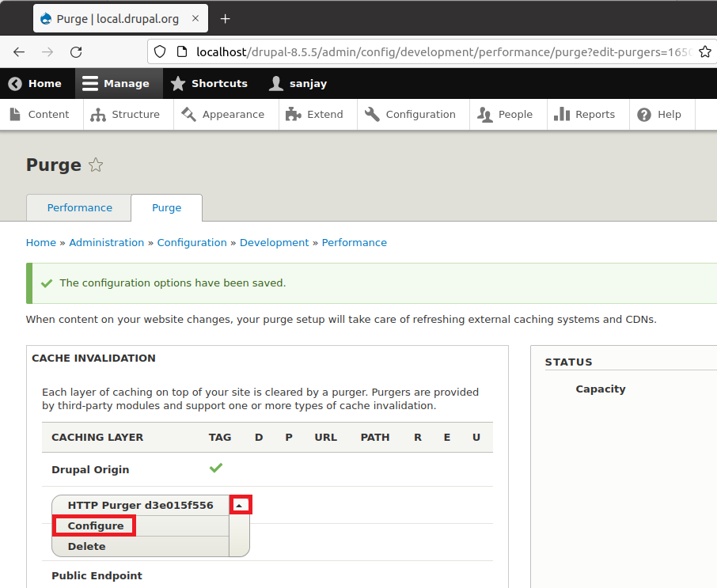
Task: Click the Home toolbar back-arrow icon
Action: pyautogui.click(x=15, y=83)
